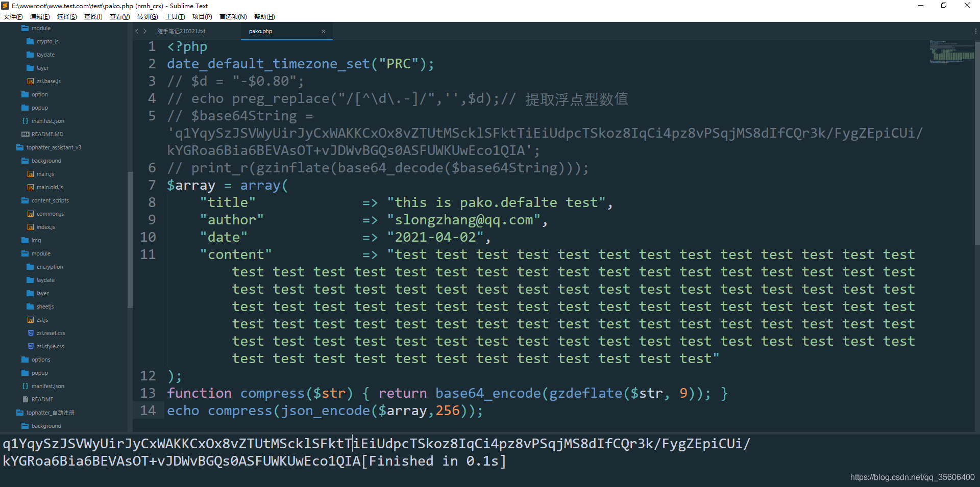This screenshot has height=487, width=980.
Task: Collapse background folder above main.js
Action: 46,161
